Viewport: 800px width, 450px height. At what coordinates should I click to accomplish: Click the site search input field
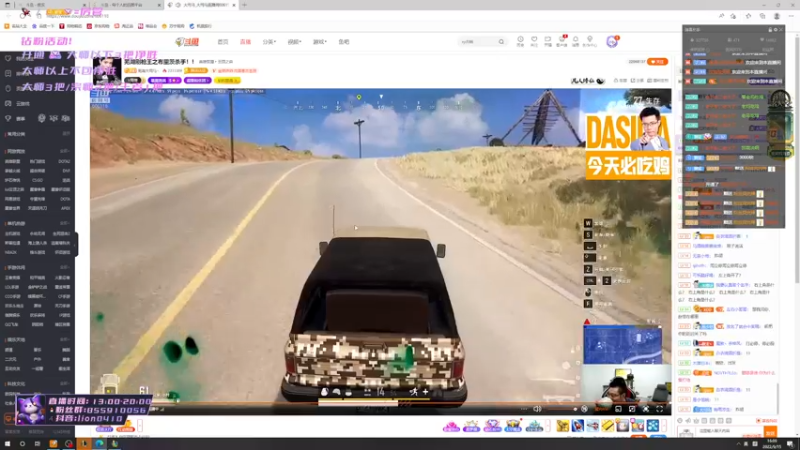click(478, 42)
